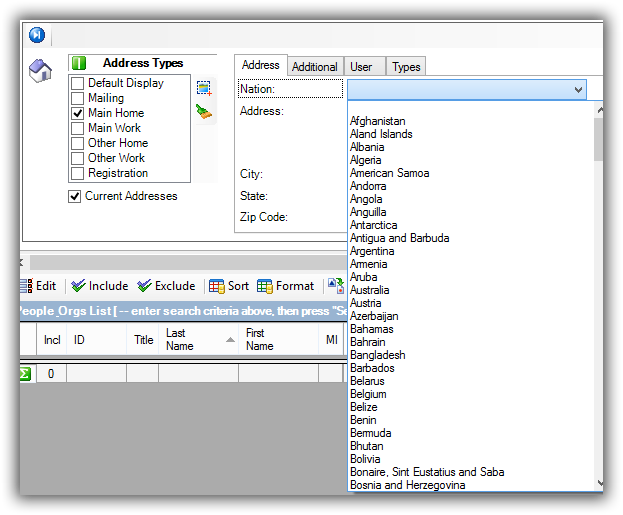Click the select-all icon beside Address Types
The width and height of the screenshot is (623, 515).
204,88
